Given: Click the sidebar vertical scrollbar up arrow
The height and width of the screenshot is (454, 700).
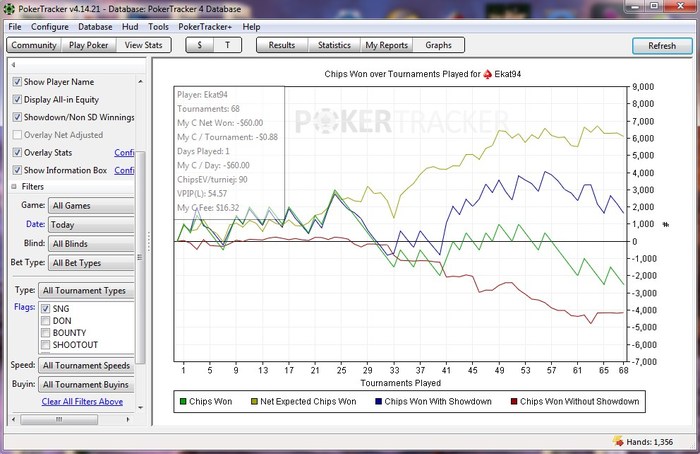Looking at the screenshot, I should 141,82.
